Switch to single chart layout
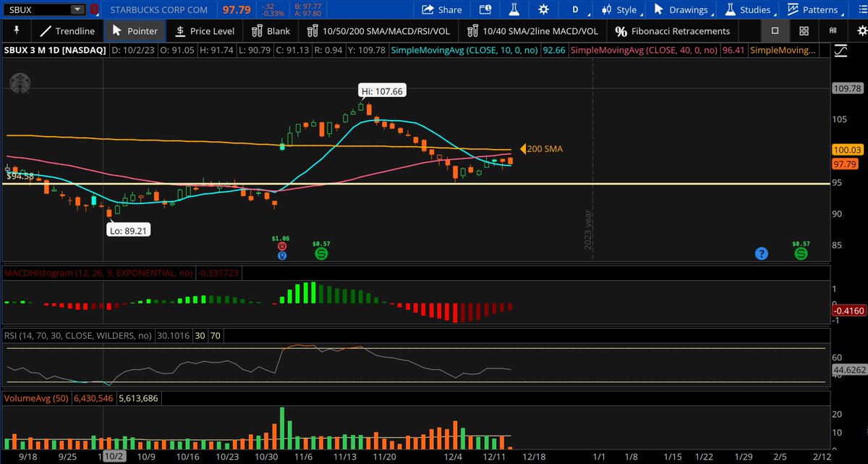This screenshot has width=868, height=464. 775,31
